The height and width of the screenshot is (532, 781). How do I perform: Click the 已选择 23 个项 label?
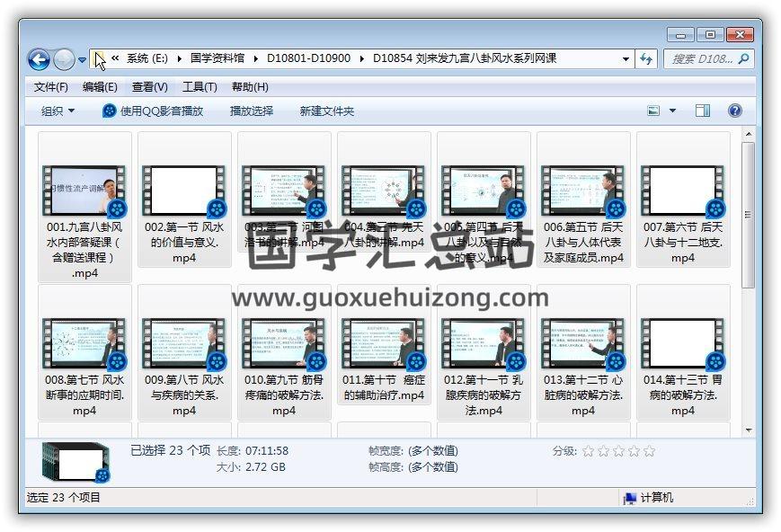171,450
